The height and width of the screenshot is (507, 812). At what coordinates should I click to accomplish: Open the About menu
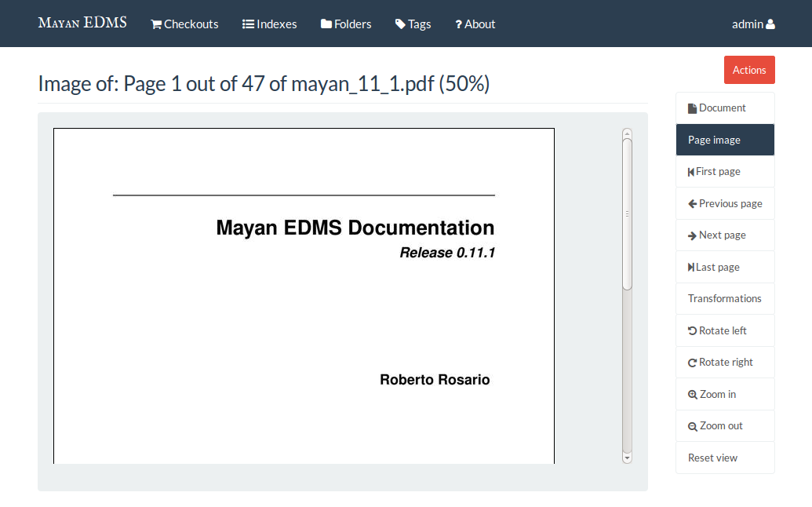point(475,24)
